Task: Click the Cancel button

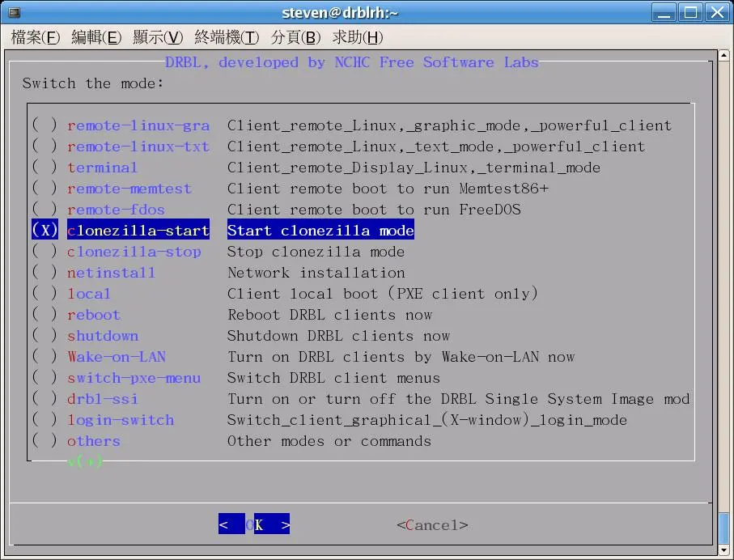Action: pyautogui.click(x=432, y=525)
